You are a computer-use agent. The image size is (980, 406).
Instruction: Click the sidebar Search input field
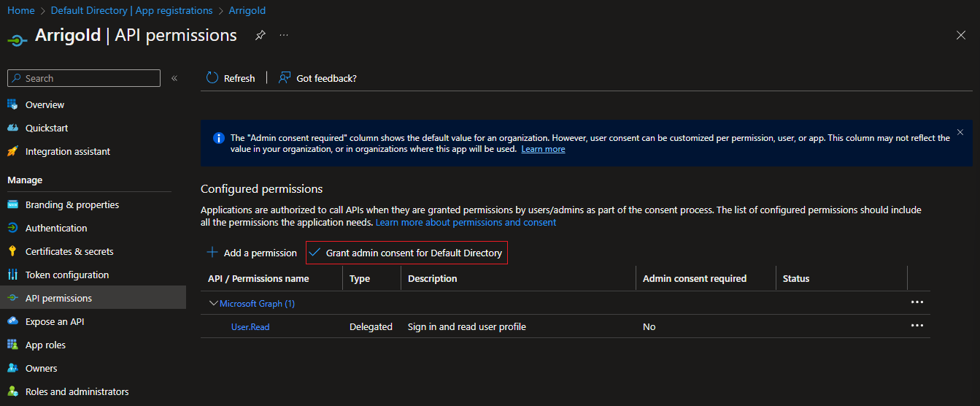84,78
